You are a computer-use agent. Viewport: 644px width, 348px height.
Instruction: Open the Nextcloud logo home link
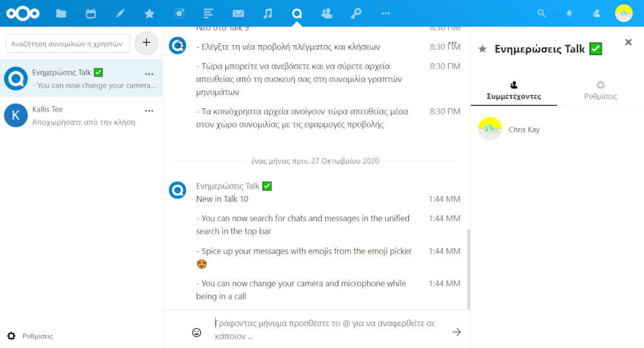23,14
